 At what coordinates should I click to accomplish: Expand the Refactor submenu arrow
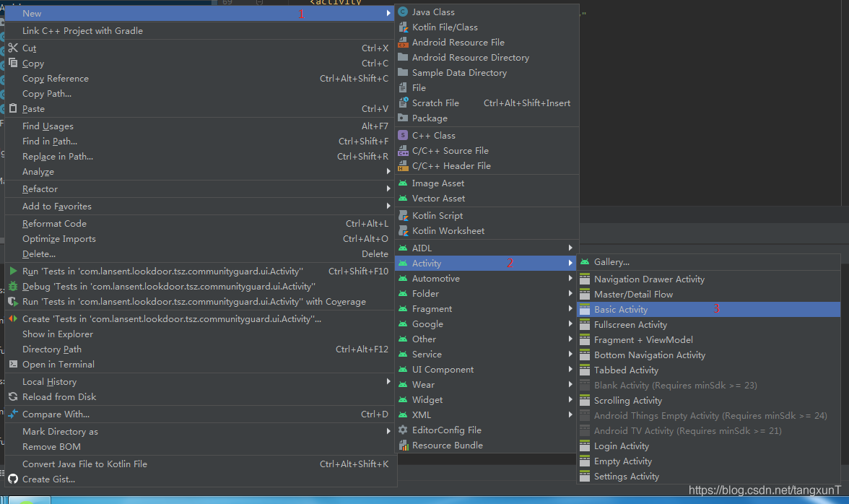(x=388, y=189)
